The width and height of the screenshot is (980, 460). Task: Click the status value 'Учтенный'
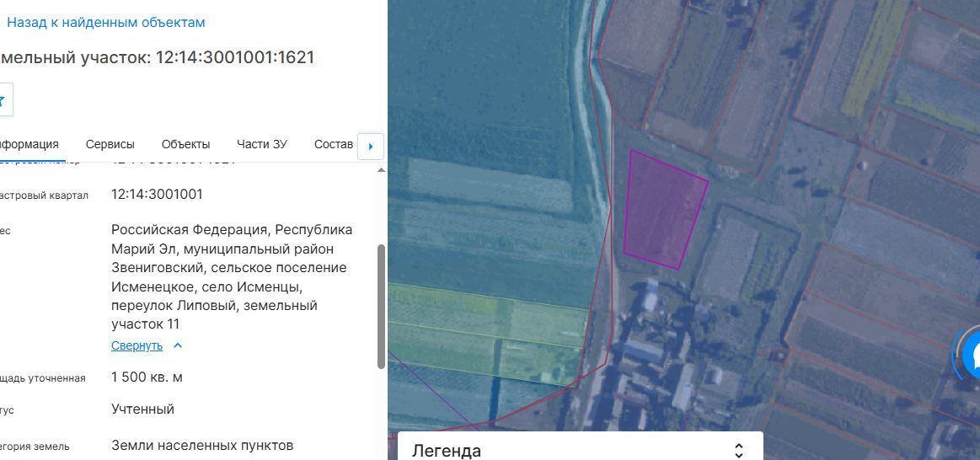pyautogui.click(x=142, y=409)
